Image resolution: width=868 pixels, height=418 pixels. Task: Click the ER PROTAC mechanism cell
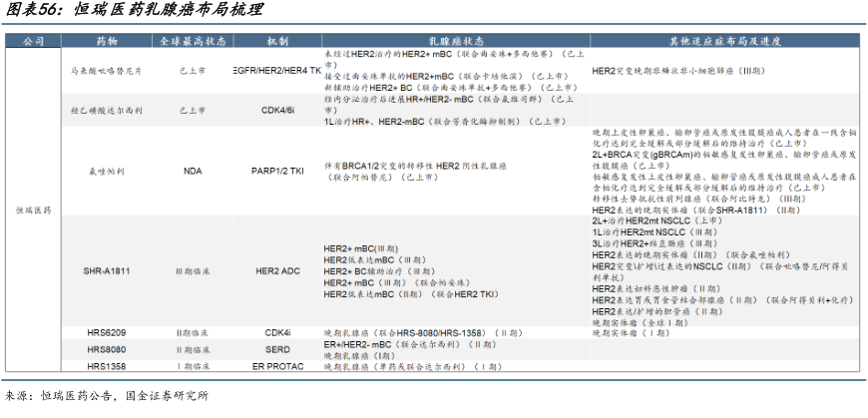coord(278,366)
